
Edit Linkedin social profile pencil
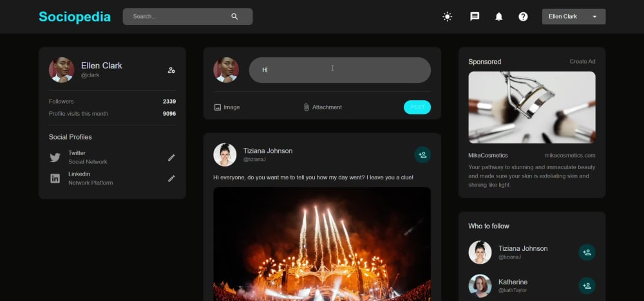(x=171, y=178)
